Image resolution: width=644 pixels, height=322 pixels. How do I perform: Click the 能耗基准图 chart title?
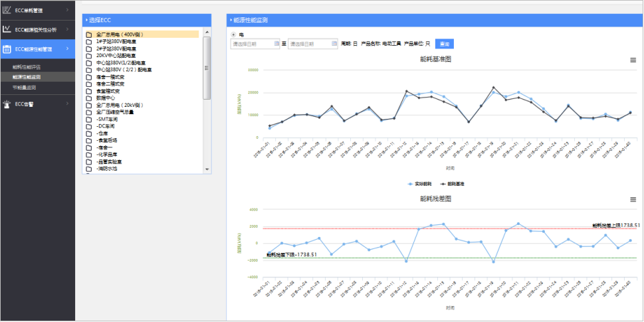436,60
